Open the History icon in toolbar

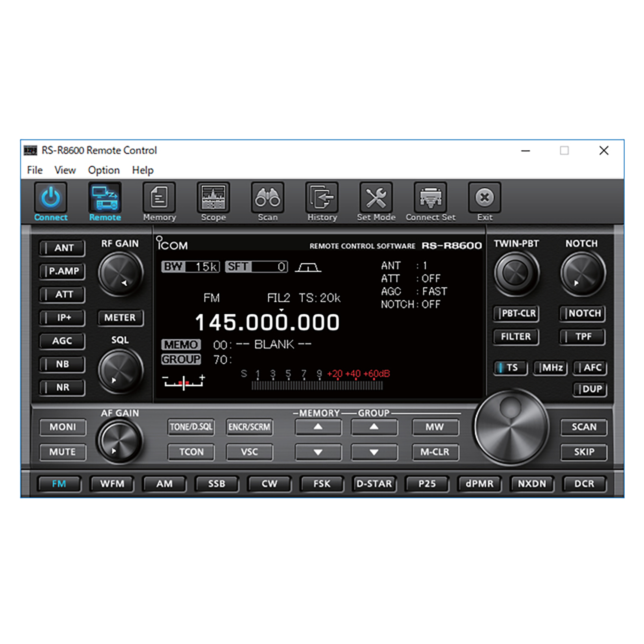[x=322, y=198]
